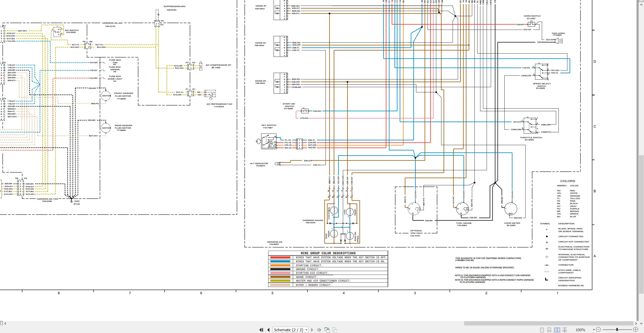Zoom in with the plus icon
Image resolution: width=644 pixels, height=333 pixels.
(635, 329)
